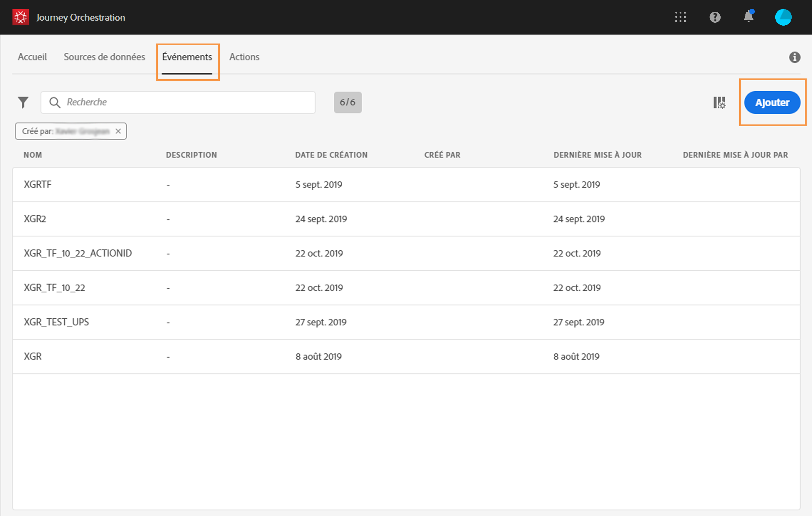Open the XGR_TF_10_22_ACTIONID event
Screen dimensions: 812x516
[x=78, y=253]
